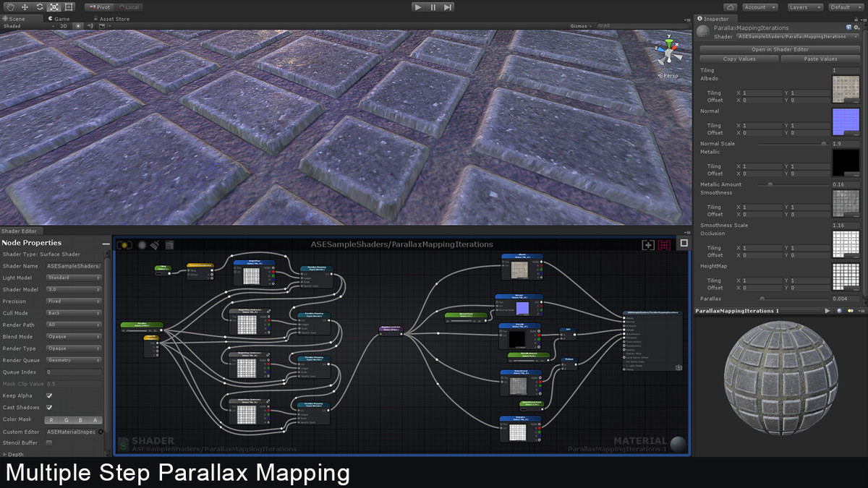The width and height of the screenshot is (868, 488).
Task: Open the Gizmos dropdown in Scene view
Action: click(x=581, y=26)
